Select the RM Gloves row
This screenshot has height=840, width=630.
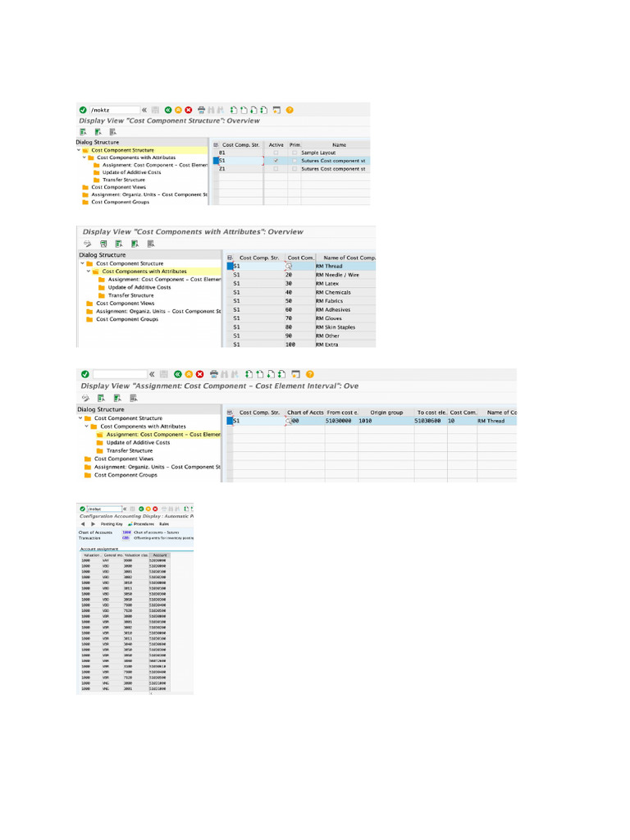point(230,318)
